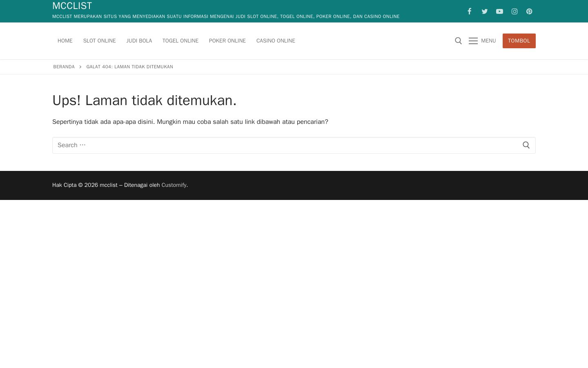Open the CASINO ONLINE menu item
The width and height of the screenshot is (588, 368).
pos(276,41)
